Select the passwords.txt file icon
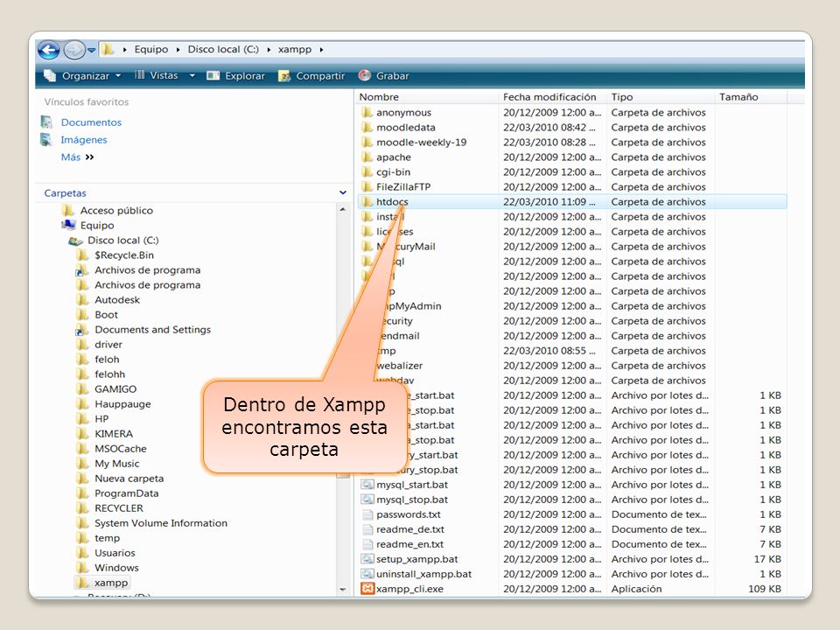The height and width of the screenshot is (630, 840). [x=367, y=514]
